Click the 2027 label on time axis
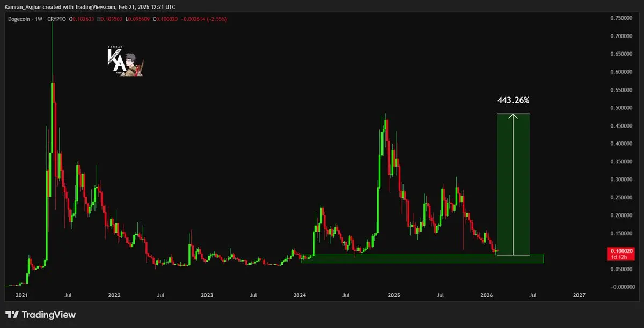 (580, 295)
